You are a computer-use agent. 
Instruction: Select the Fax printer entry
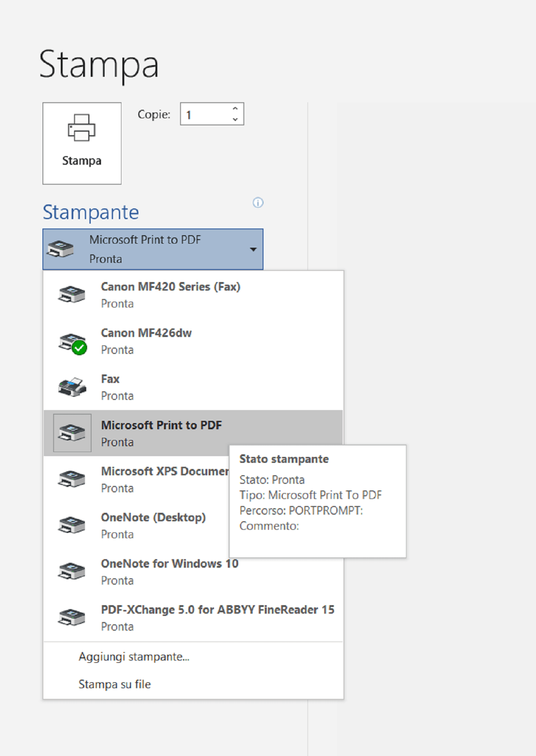(x=193, y=387)
